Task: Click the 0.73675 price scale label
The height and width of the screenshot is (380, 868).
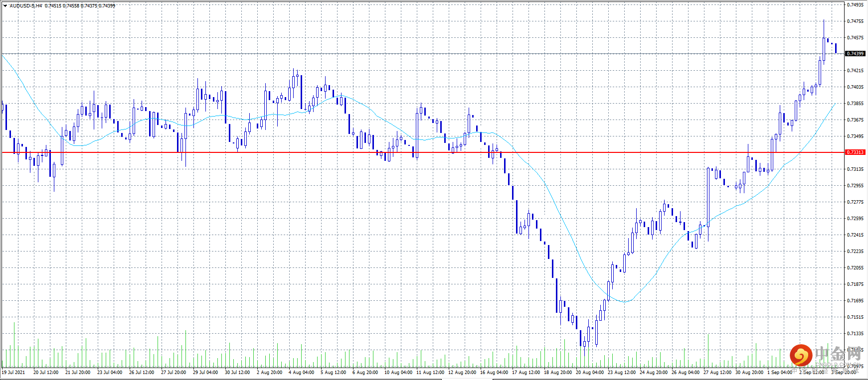Action: (x=856, y=120)
